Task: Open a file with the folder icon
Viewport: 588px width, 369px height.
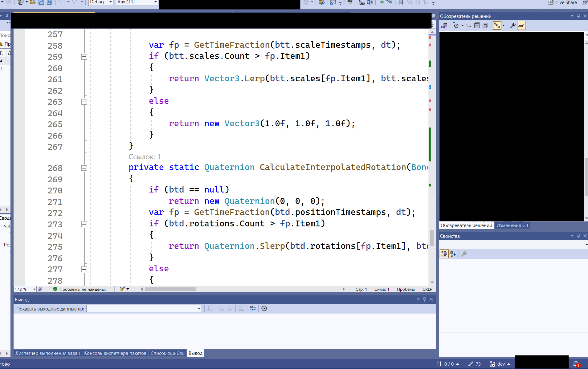Action: (33, 2)
